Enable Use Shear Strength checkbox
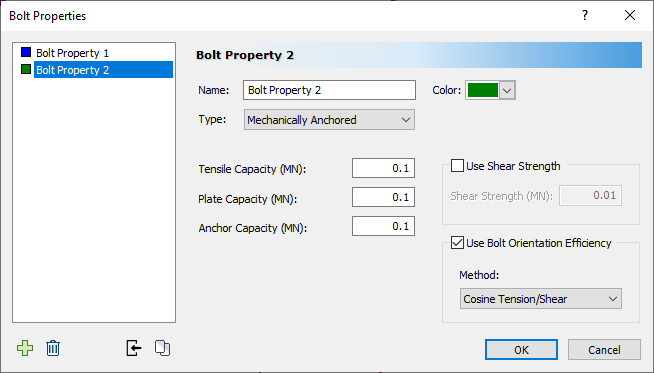 click(458, 166)
